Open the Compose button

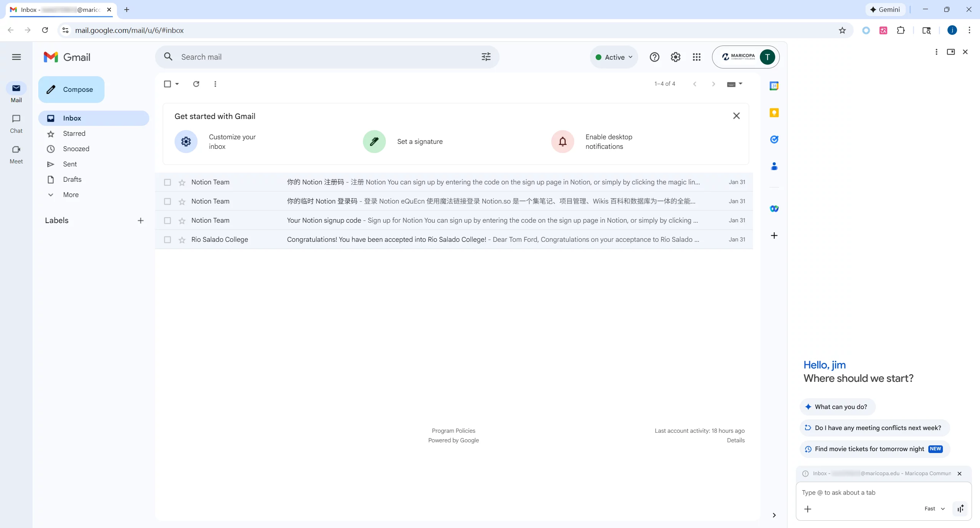(71, 89)
